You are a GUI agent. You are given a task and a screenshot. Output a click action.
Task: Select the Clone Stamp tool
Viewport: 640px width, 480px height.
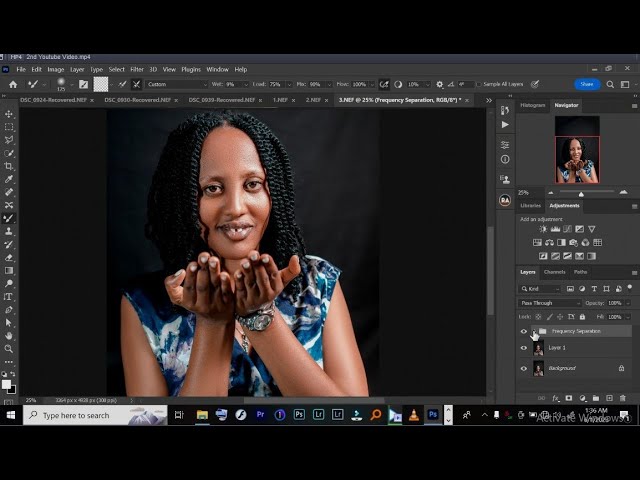pyautogui.click(x=9, y=231)
